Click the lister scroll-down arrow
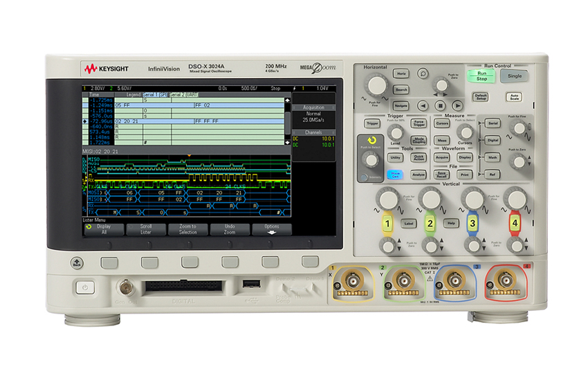Screen dimensions: 588x367 (x=288, y=143)
